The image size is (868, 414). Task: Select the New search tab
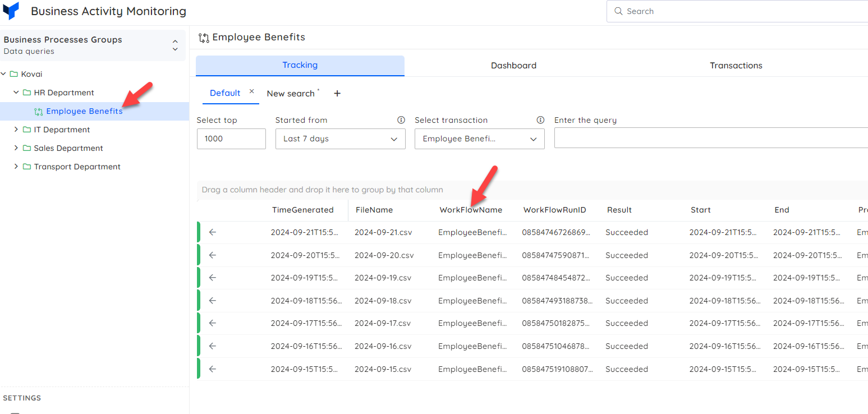tap(291, 94)
